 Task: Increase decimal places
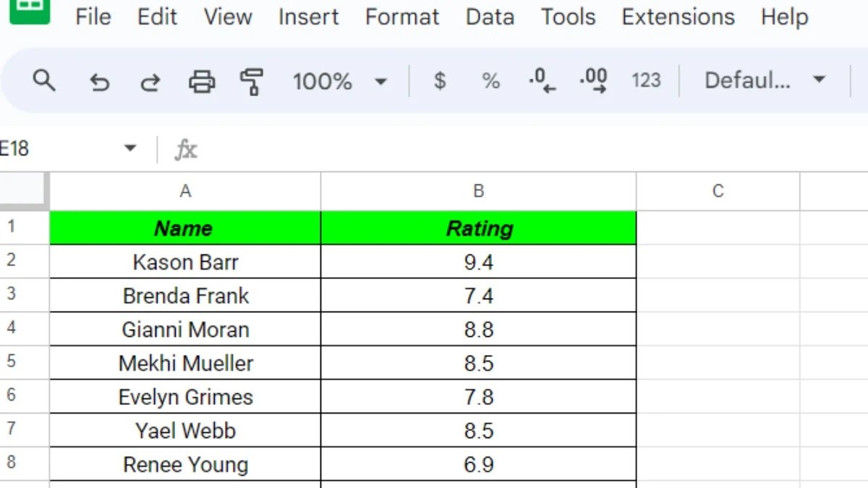coord(592,81)
